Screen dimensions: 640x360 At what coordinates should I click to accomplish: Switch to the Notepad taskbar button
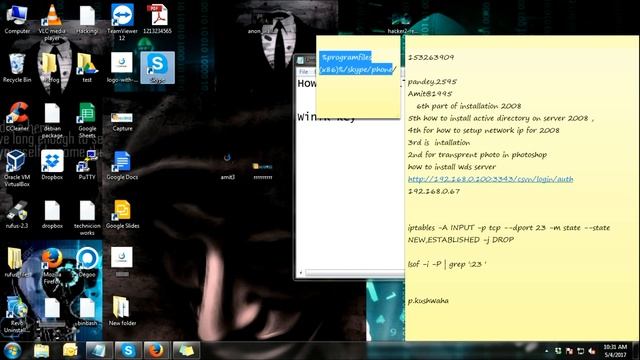[x=99, y=351]
